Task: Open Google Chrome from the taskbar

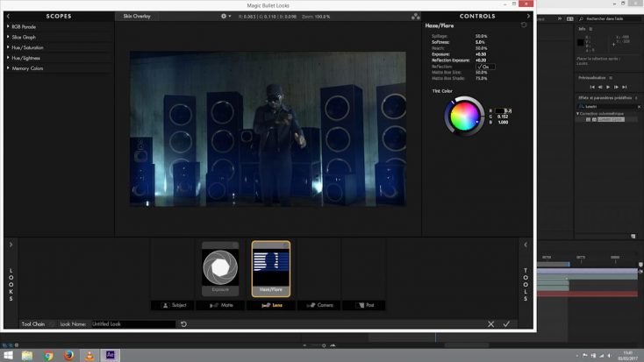Action: coord(48,355)
